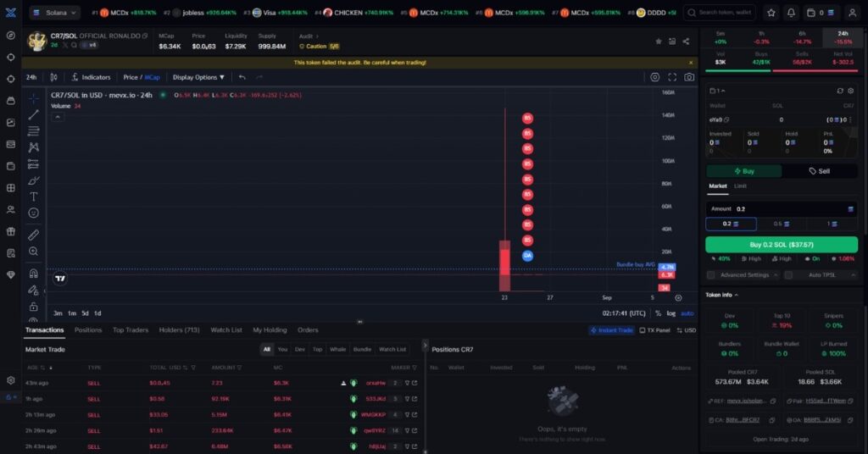Switch to the Positions tab
This screenshot has height=454, width=868.
click(88, 330)
